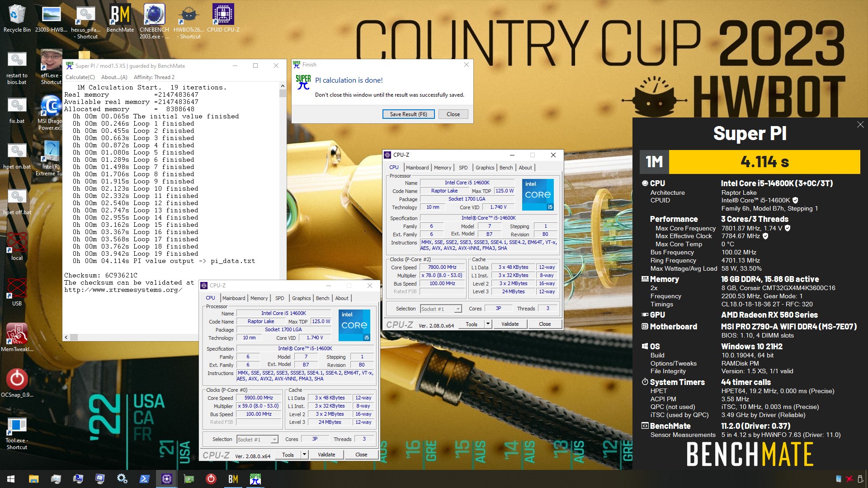This screenshot has width=868, height=488.
Task: Click Core Speed 7800.00 MHz field
Action: (442, 267)
